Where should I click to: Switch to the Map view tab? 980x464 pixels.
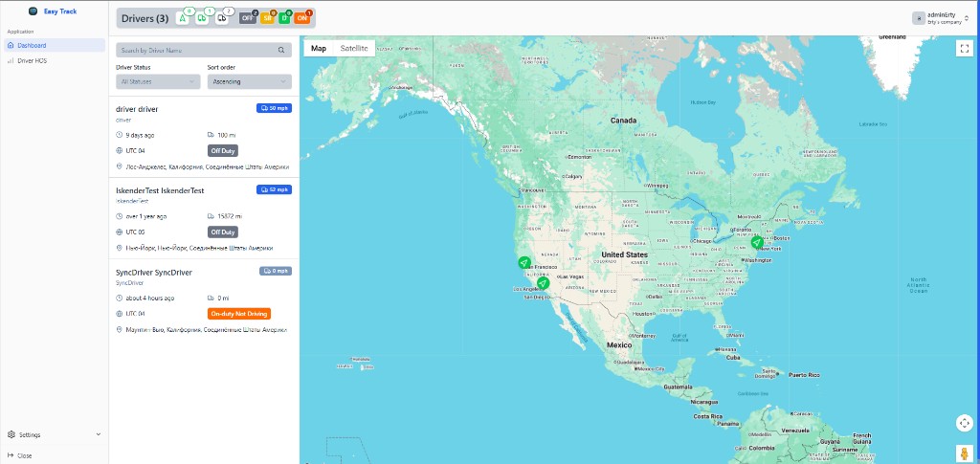pos(319,48)
